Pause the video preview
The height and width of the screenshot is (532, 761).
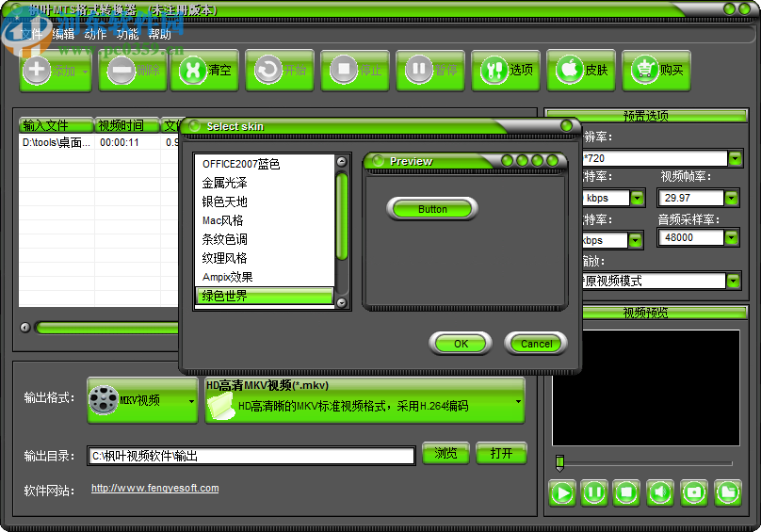594,493
